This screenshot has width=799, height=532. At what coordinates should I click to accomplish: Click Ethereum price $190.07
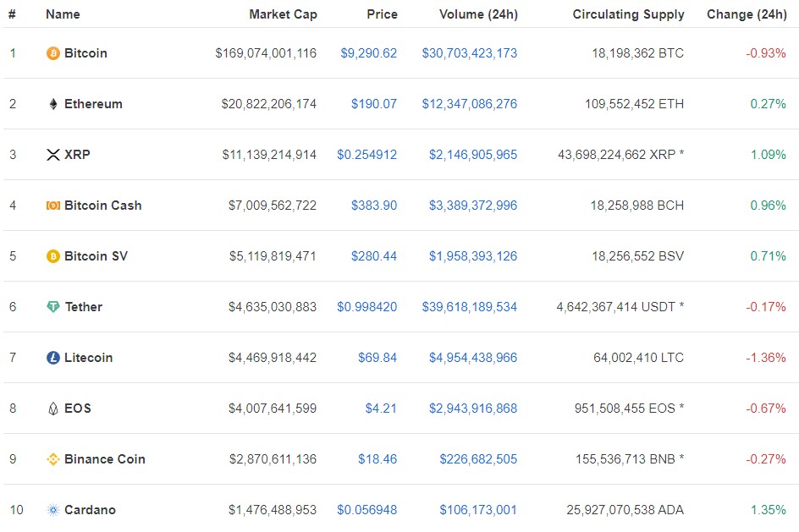click(x=373, y=104)
